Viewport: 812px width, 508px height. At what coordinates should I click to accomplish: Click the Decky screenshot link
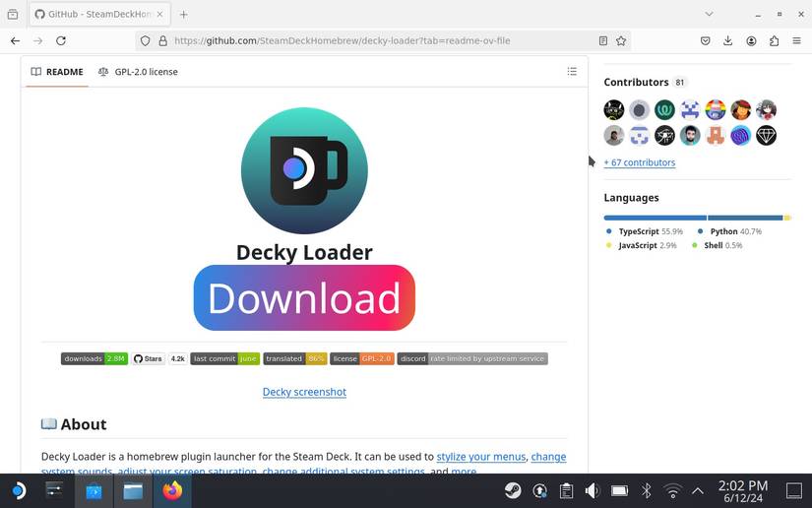[x=304, y=392]
